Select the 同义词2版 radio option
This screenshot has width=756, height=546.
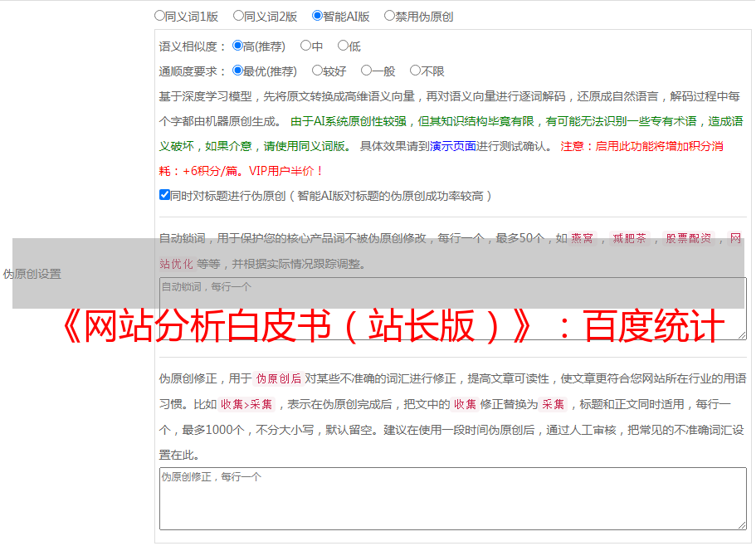(238, 16)
